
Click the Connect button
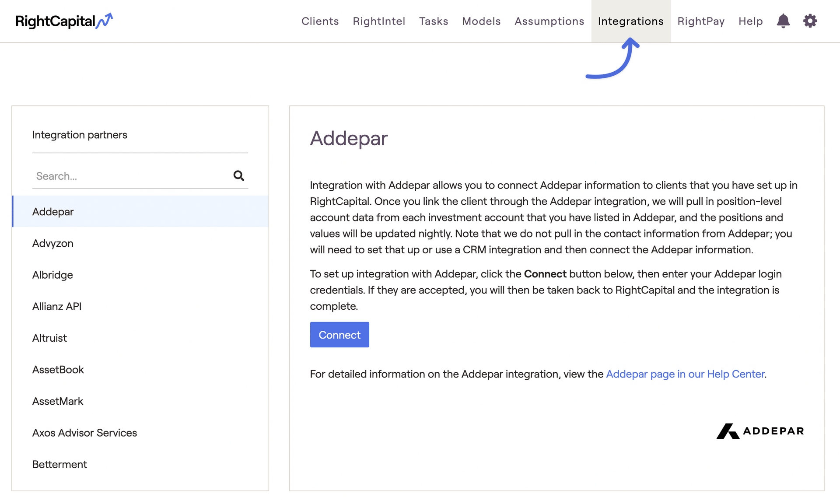pyautogui.click(x=339, y=335)
